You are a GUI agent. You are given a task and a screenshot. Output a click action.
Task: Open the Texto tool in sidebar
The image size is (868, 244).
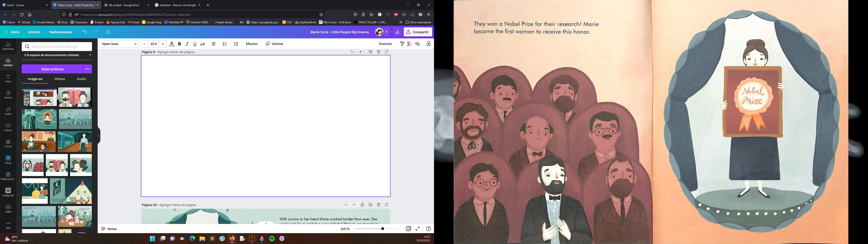click(8, 79)
